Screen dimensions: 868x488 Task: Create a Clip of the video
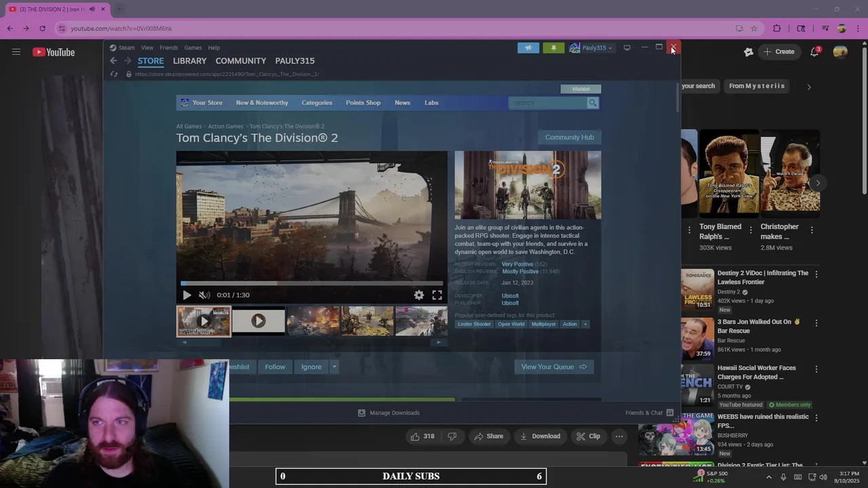[x=588, y=436]
